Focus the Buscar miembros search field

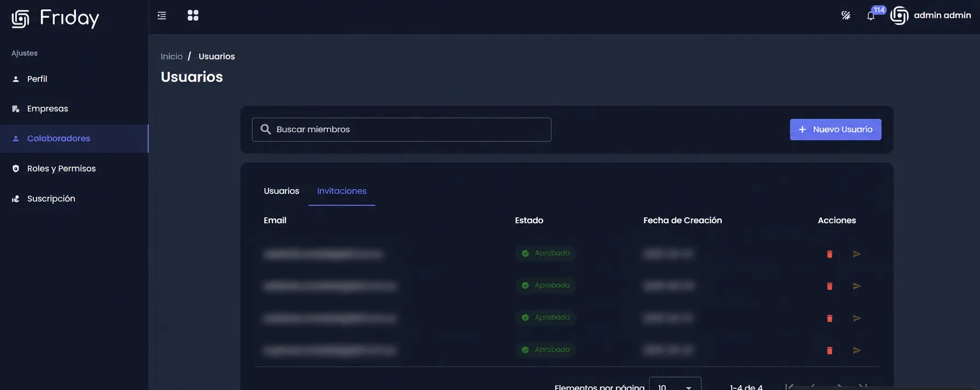401,130
